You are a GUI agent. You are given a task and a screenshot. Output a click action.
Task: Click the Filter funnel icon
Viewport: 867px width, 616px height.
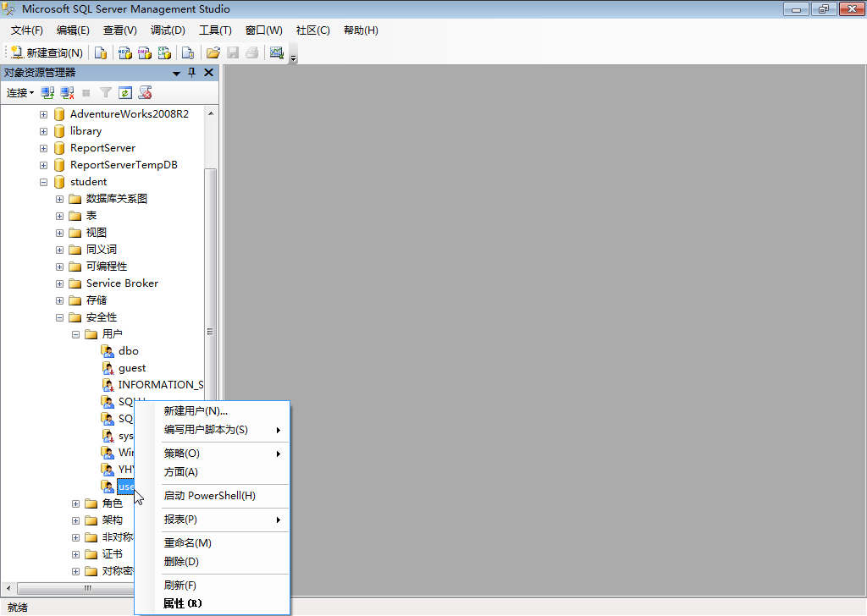tap(106, 93)
